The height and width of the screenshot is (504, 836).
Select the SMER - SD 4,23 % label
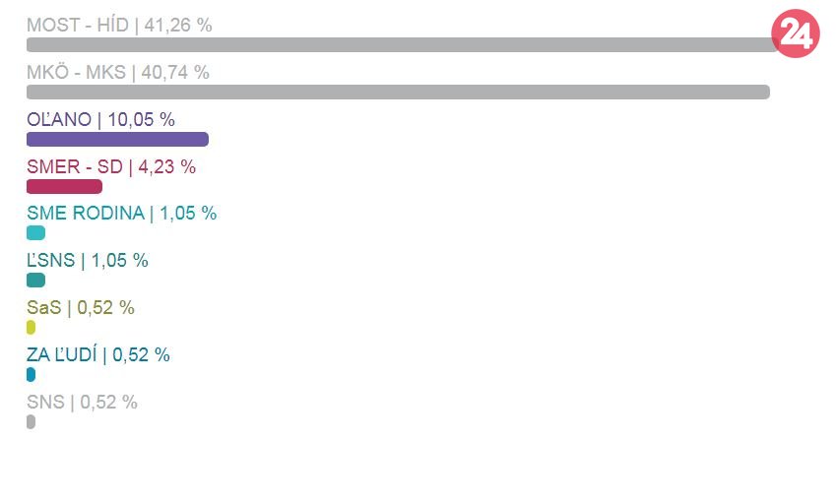111,167
